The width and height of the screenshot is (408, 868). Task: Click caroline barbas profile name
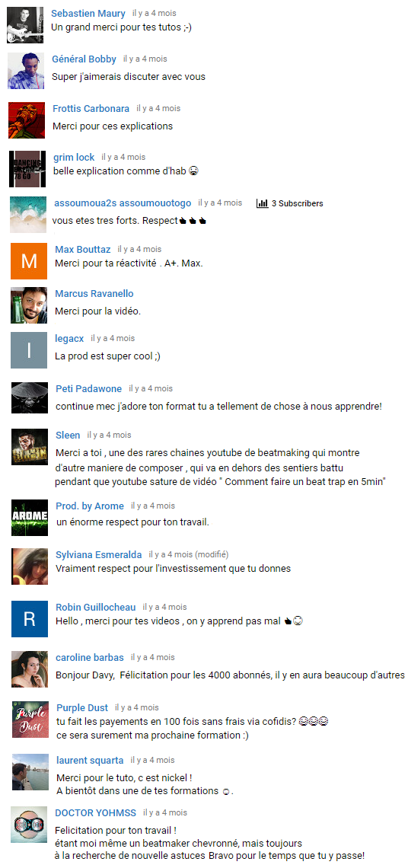(90, 658)
